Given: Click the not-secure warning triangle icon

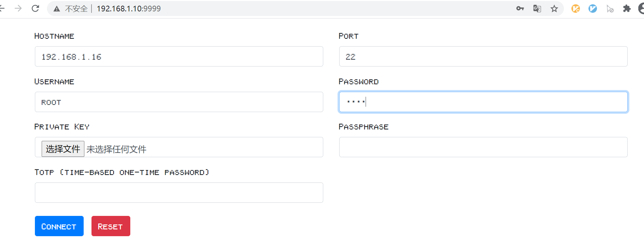Looking at the screenshot, I should click(57, 9).
